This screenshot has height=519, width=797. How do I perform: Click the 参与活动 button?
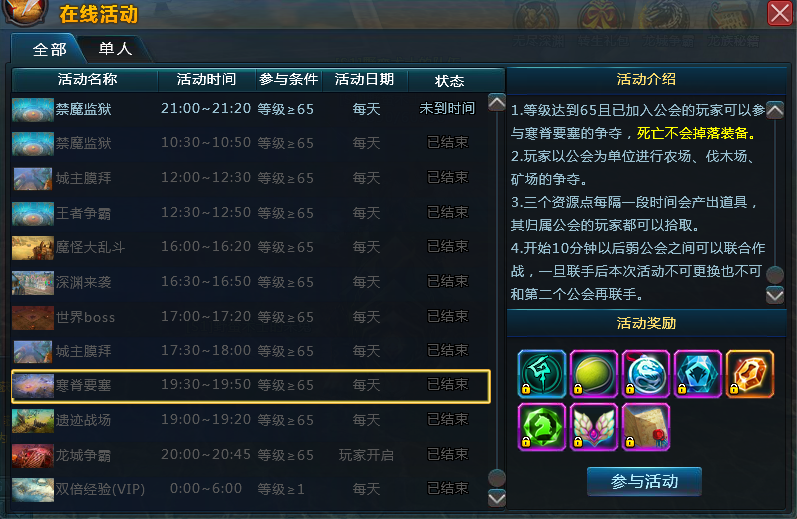[x=645, y=481]
